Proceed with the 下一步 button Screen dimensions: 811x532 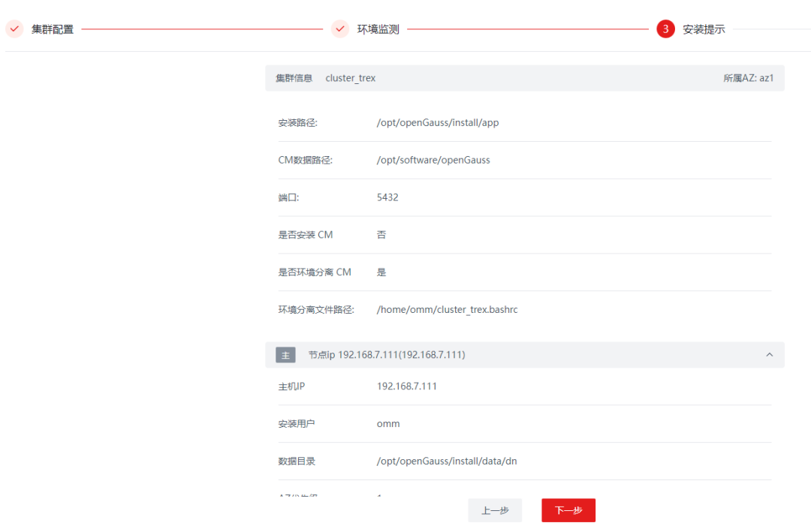pos(568,511)
